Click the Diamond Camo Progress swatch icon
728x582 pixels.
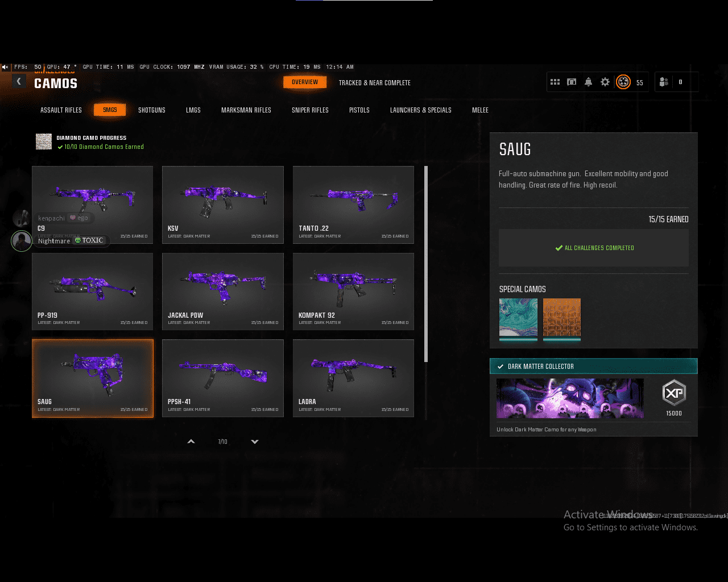pyautogui.click(x=44, y=142)
